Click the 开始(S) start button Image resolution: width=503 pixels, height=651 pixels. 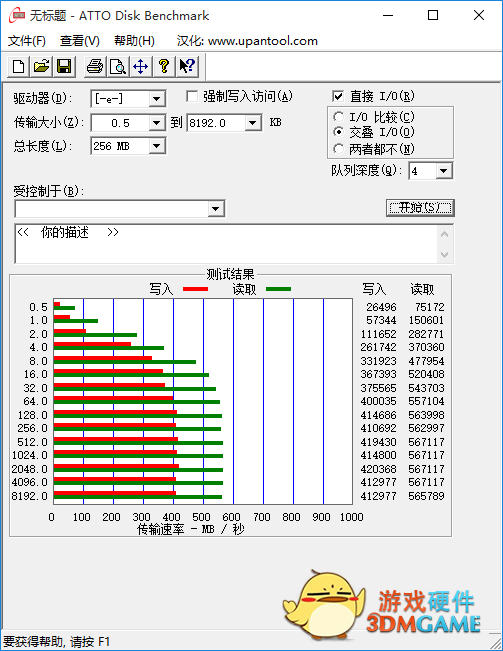[420, 208]
